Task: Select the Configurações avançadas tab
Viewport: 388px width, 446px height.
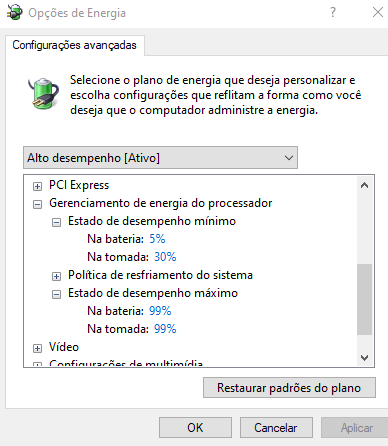Action: pos(75,45)
